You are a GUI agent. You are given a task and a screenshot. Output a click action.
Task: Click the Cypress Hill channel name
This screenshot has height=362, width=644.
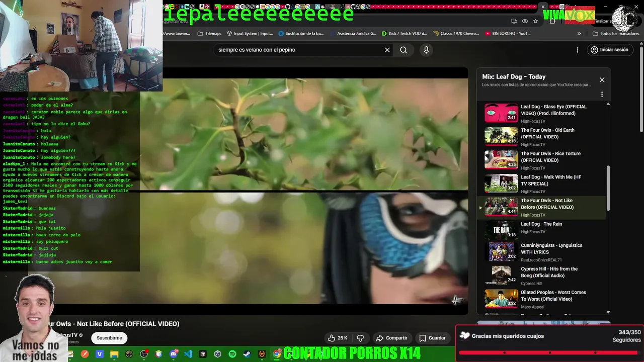click(531, 284)
